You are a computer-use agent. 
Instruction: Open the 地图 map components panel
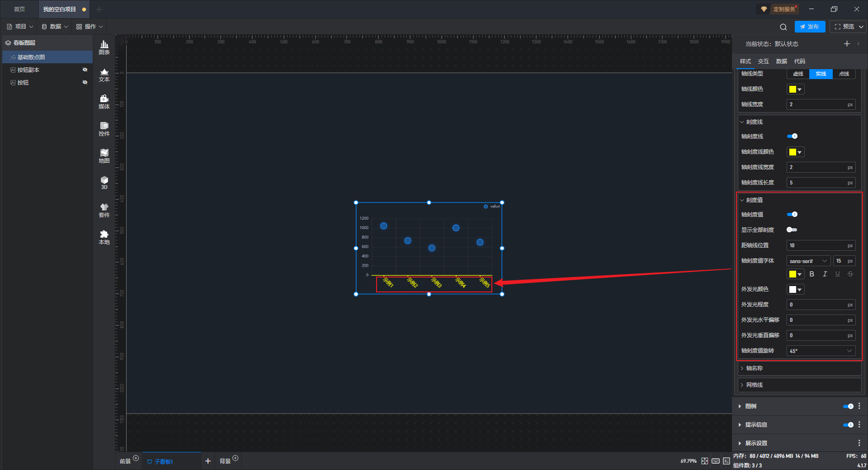coord(104,156)
